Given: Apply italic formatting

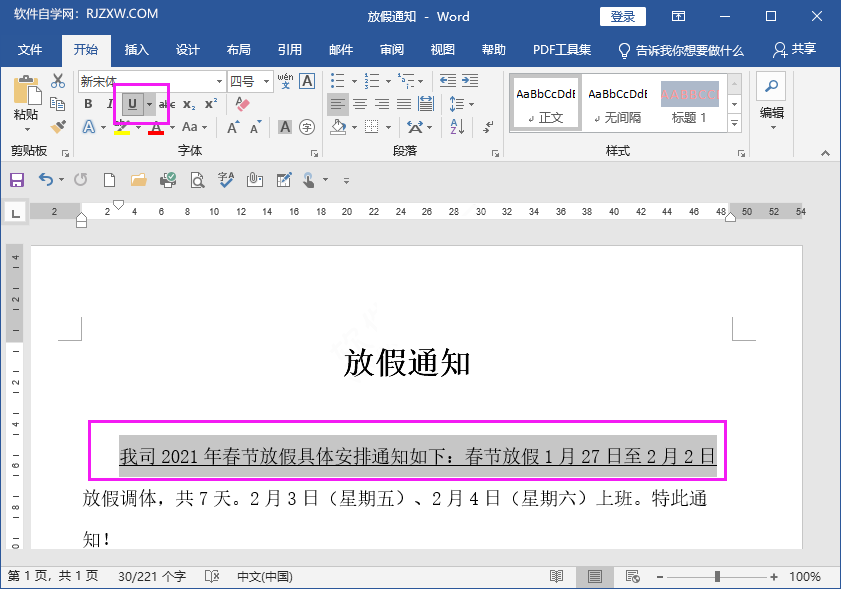Looking at the screenshot, I should (x=110, y=104).
